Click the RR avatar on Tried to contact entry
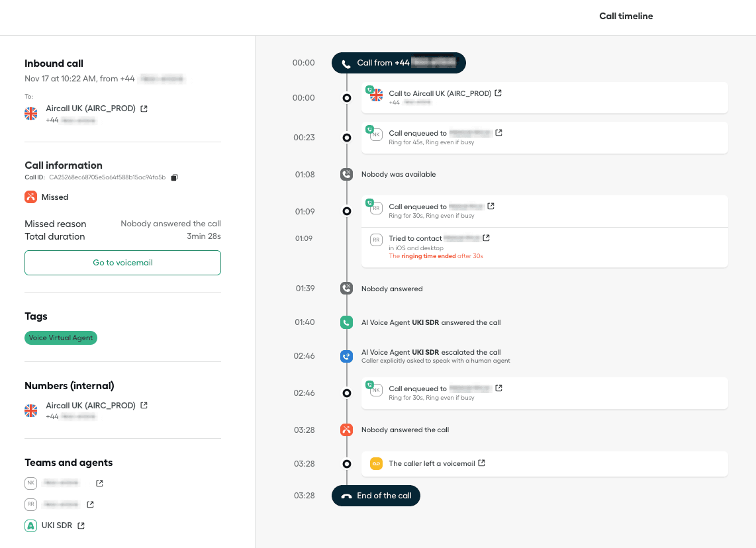756x548 pixels. (x=376, y=240)
